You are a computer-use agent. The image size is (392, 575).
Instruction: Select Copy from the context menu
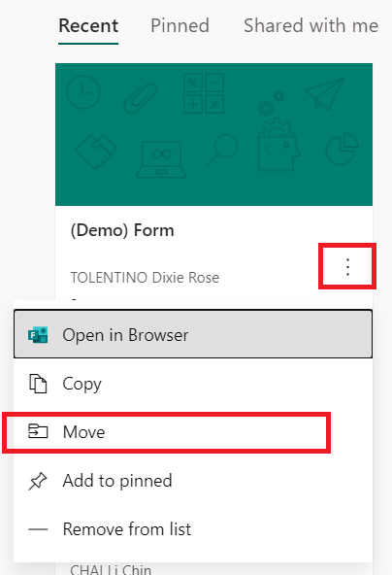(x=193, y=384)
